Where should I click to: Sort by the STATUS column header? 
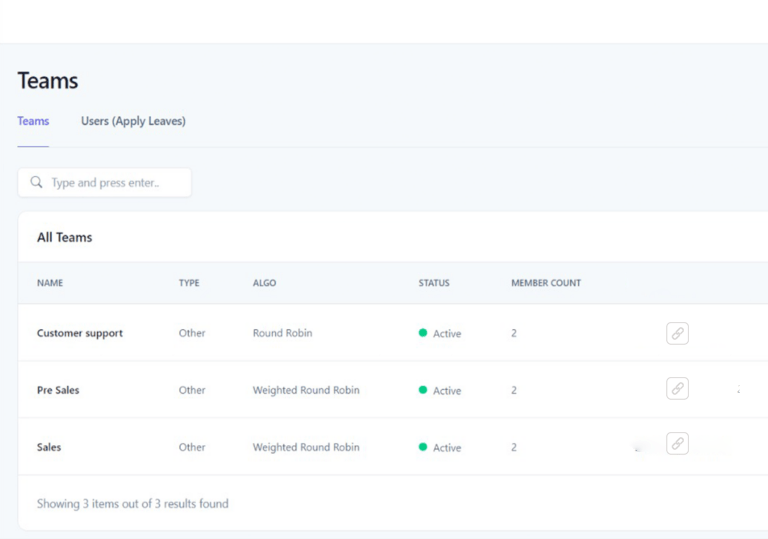click(434, 283)
